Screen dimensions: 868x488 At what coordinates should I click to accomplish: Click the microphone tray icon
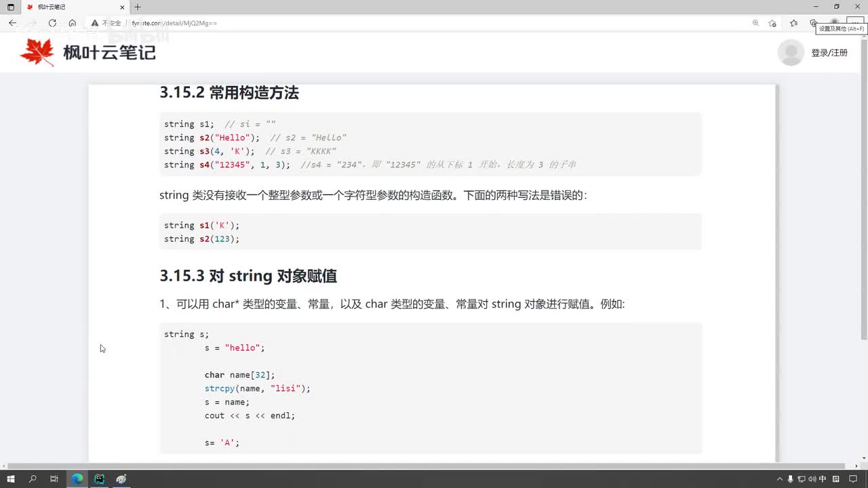[790, 479]
